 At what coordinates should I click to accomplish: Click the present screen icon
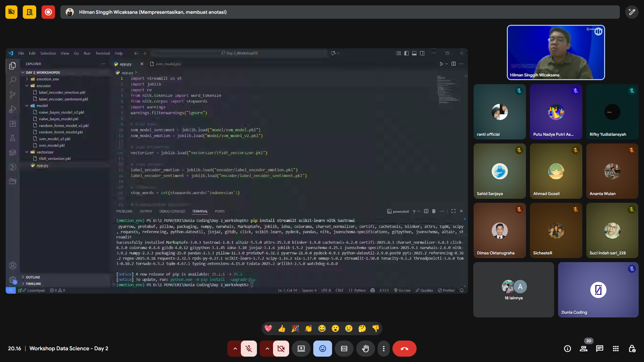coord(301,349)
